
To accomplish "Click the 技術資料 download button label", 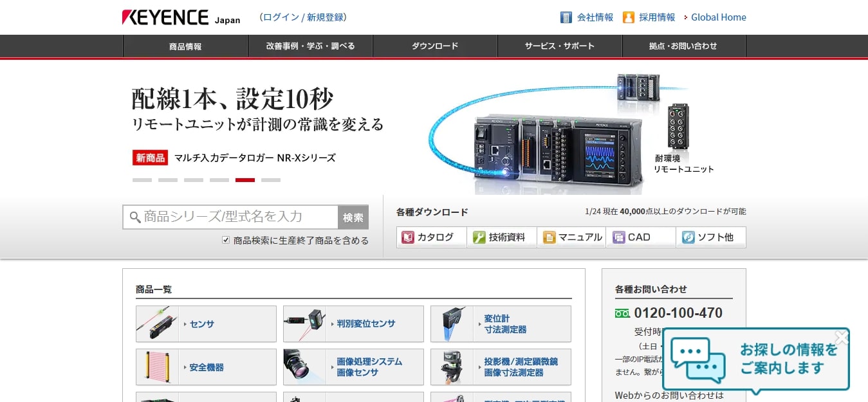I will tap(507, 237).
